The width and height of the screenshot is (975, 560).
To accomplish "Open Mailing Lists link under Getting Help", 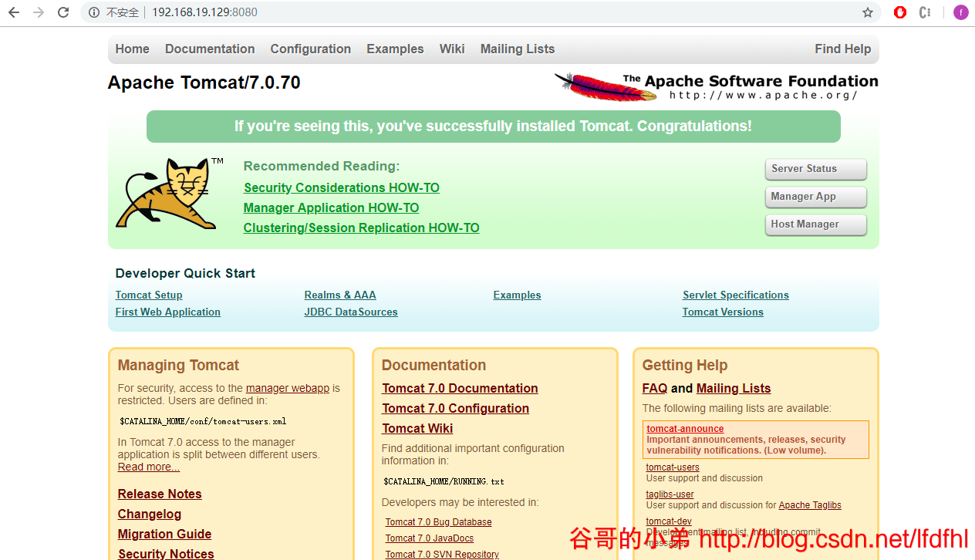I will [734, 388].
